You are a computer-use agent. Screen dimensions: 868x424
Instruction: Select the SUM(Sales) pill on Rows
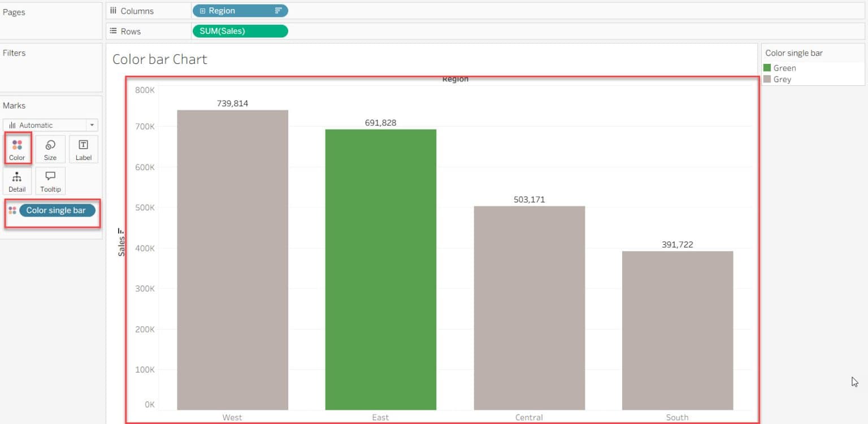[240, 31]
